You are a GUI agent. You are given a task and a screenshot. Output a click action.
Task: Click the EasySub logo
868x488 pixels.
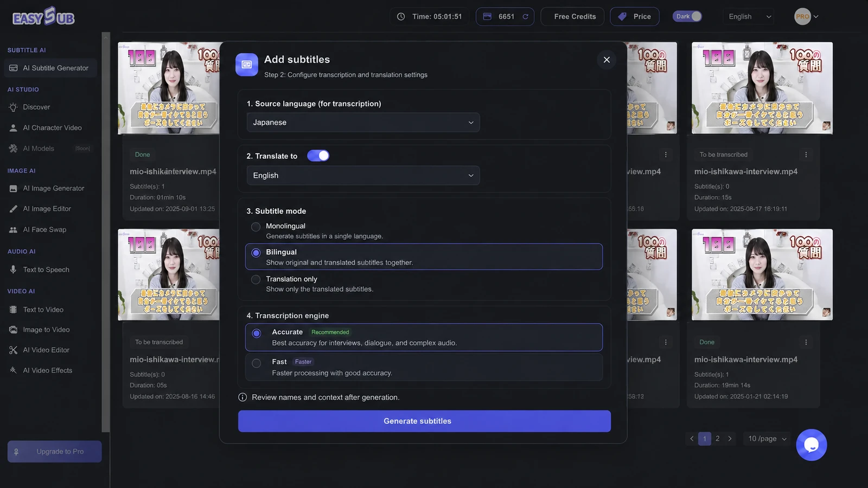point(43,16)
